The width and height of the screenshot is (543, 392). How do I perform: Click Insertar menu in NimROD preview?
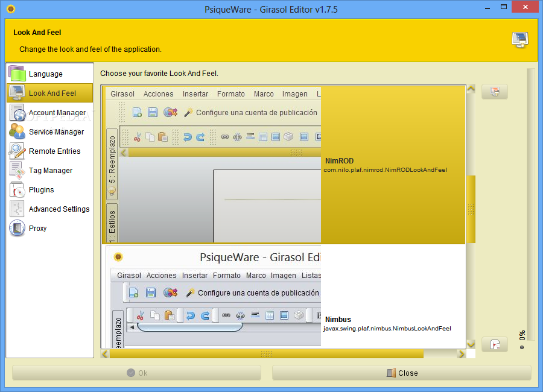[195, 94]
